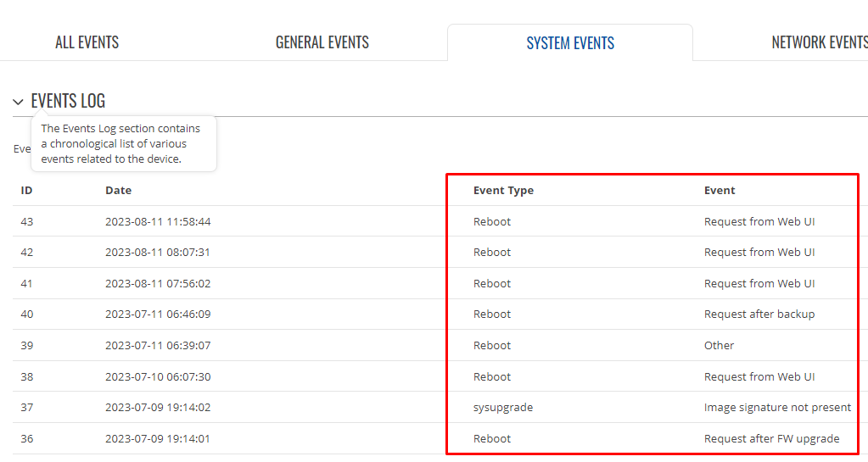
Task: Click the date 2023-07-11 06:46:09
Action: click(158, 314)
